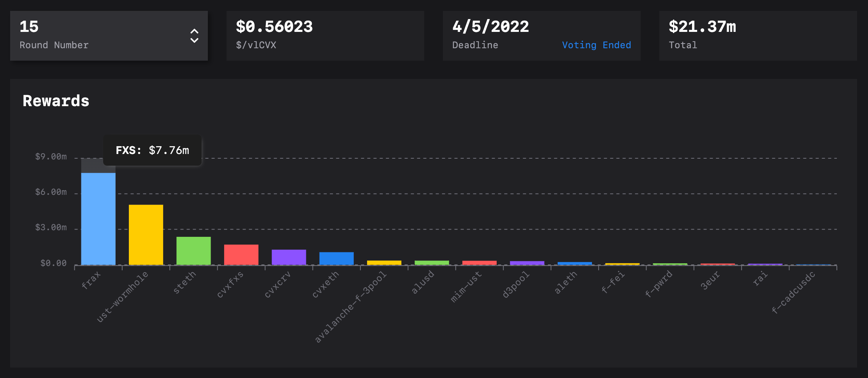868x378 pixels.
Task: Select the yellow avalanche-f-3pool bar
Action: 384,263
